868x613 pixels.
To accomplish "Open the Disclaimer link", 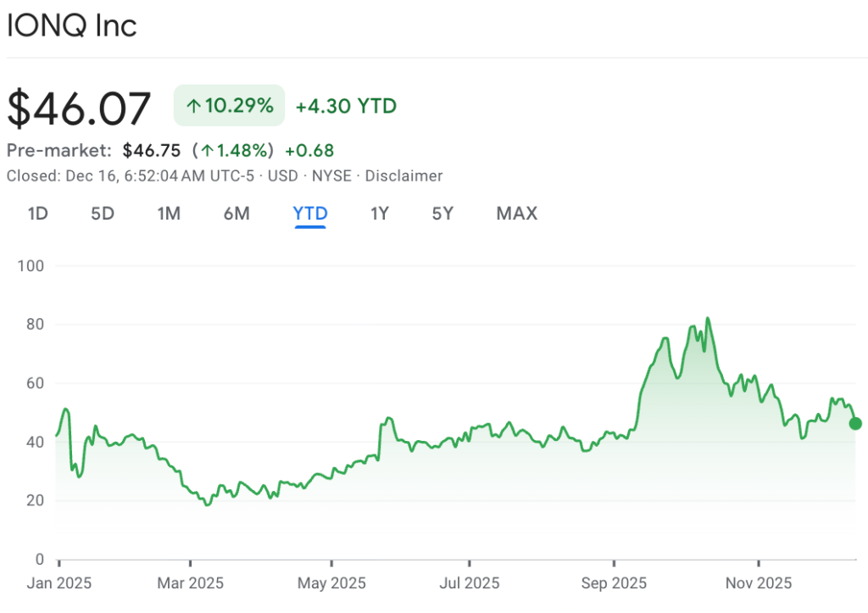I will coord(403,176).
